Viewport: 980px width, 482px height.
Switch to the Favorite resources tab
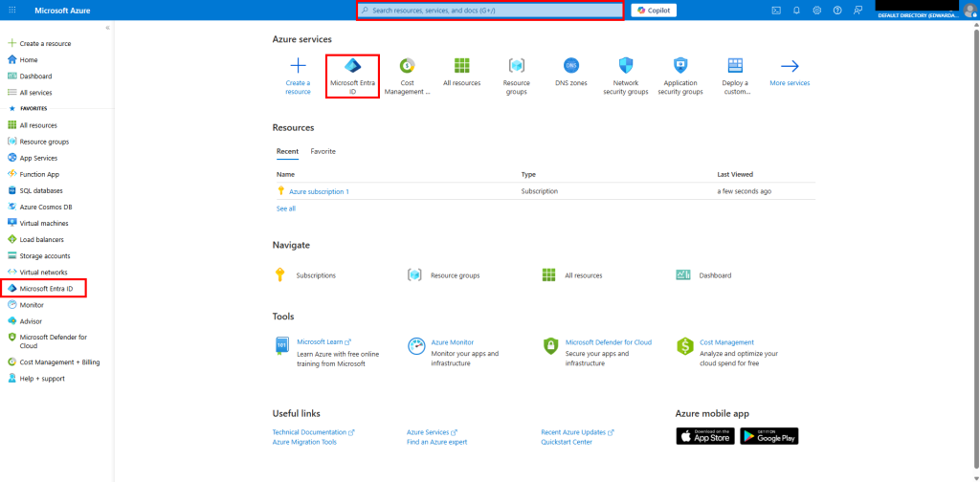click(323, 152)
